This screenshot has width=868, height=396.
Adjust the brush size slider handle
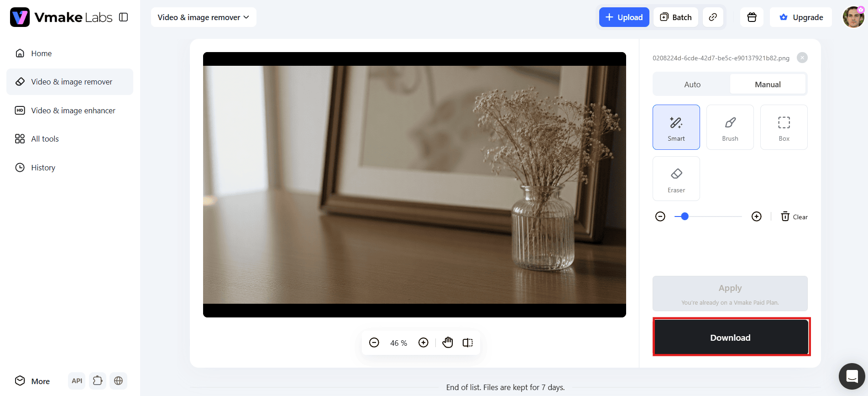685,216
